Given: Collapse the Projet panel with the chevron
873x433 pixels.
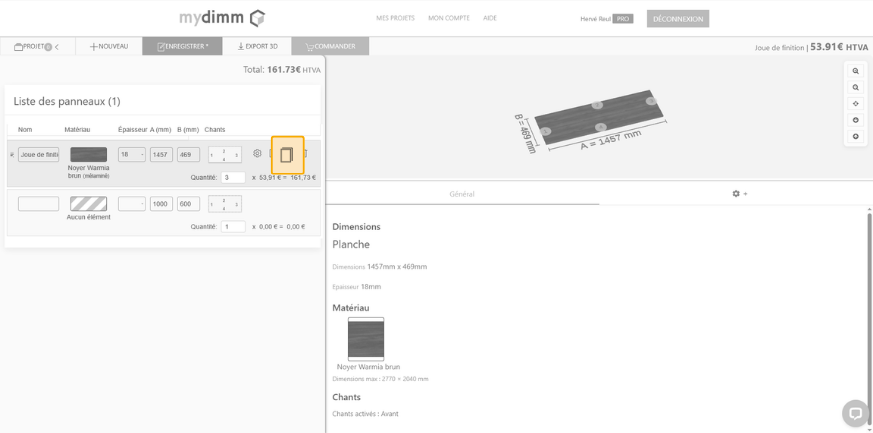Looking at the screenshot, I should coord(57,46).
